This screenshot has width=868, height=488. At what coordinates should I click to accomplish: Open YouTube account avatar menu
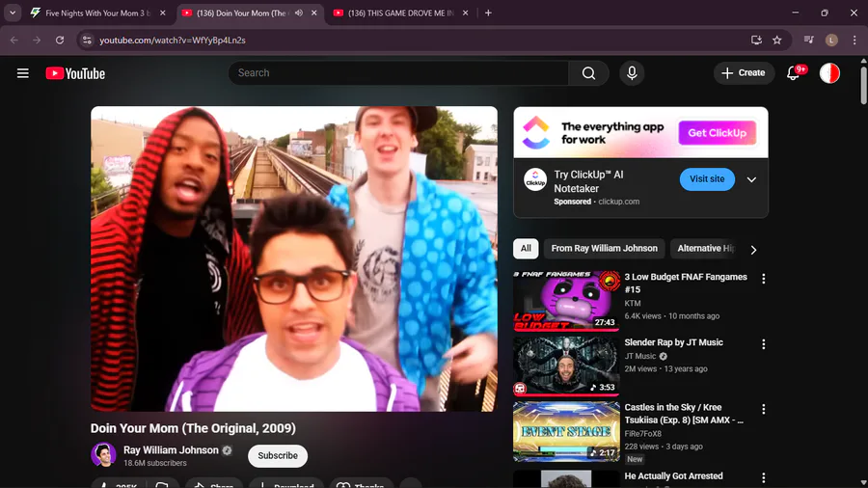pyautogui.click(x=829, y=73)
